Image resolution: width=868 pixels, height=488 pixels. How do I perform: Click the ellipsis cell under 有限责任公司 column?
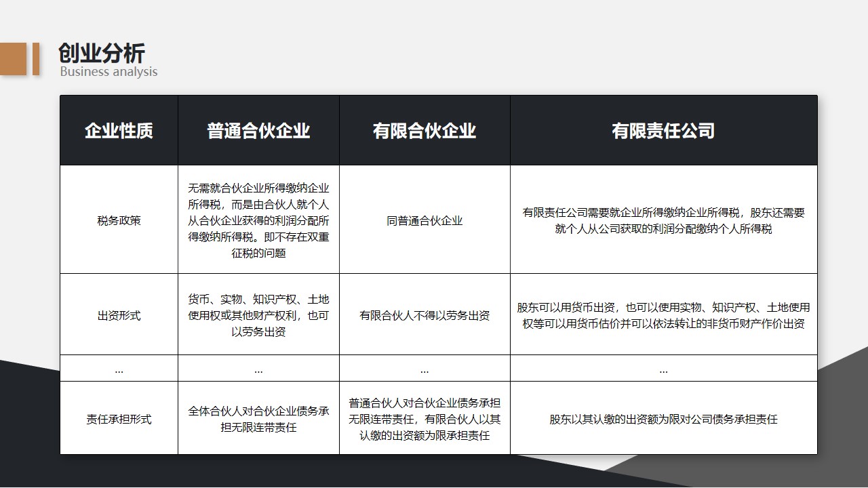point(664,369)
